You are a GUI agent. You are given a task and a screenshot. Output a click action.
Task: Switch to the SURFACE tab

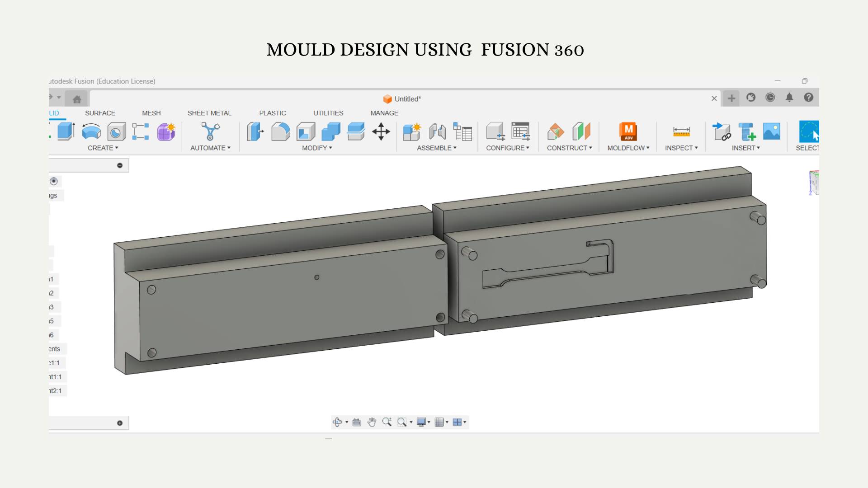(x=100, y=113)
